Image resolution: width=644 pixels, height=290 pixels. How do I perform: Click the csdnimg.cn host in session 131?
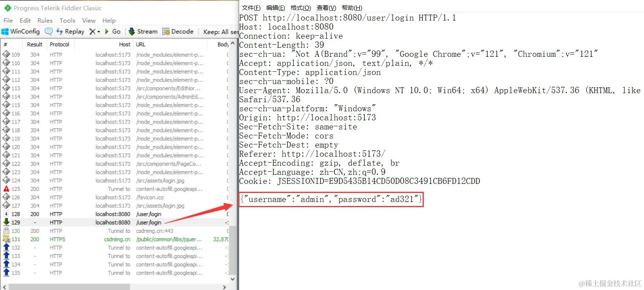(117, 239)
